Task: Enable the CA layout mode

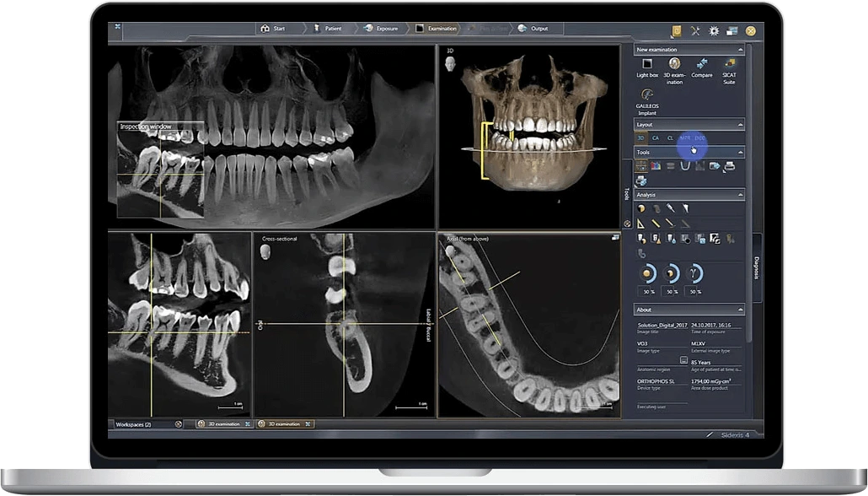Action: pyautogui.click(x=655, y=137)
